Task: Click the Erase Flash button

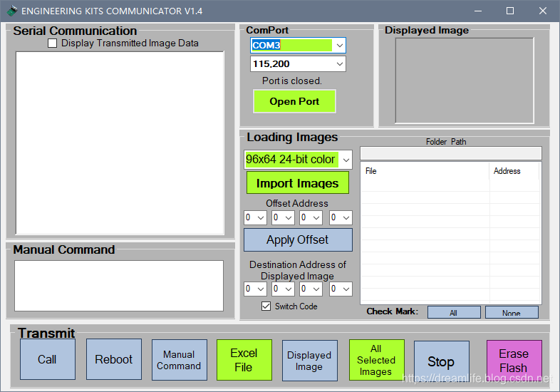Action: [514, 361]
